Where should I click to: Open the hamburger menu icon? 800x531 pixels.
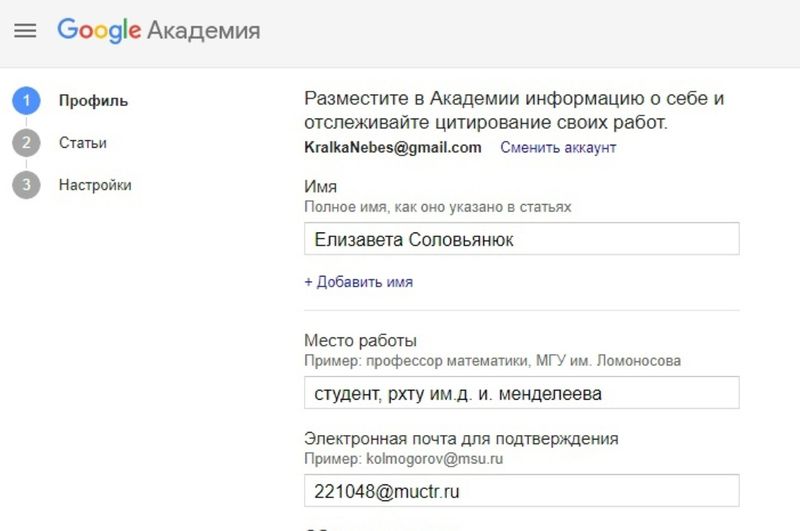click(25, 31)
